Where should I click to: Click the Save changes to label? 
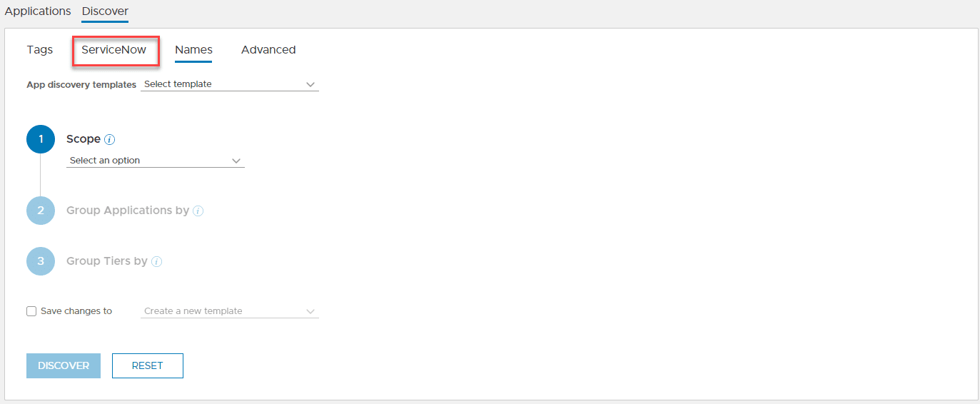click(x=76, y=311)
